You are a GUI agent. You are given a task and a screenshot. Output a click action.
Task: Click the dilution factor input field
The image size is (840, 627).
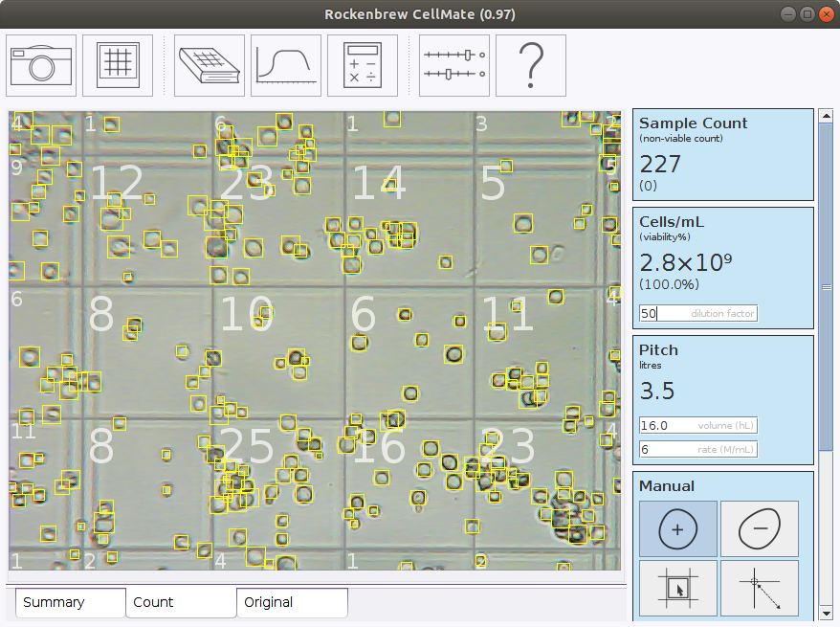coord(698,313)
